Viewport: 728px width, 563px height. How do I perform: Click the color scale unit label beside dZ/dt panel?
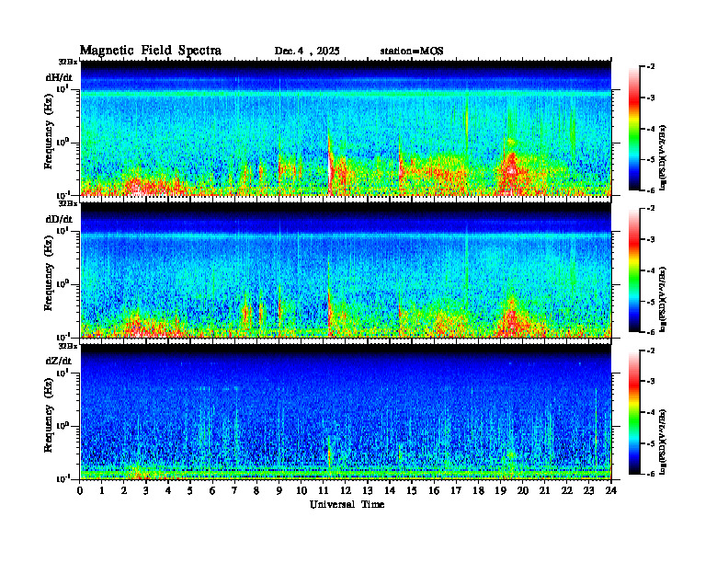click(x=663, y=441)
